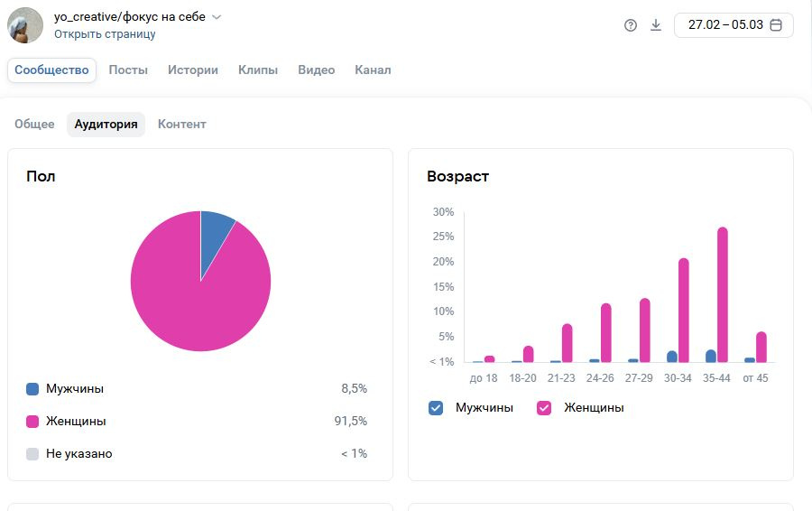Expand the yo_creative community name dropdown
812x511 pixels.
(x=217, y=17)
